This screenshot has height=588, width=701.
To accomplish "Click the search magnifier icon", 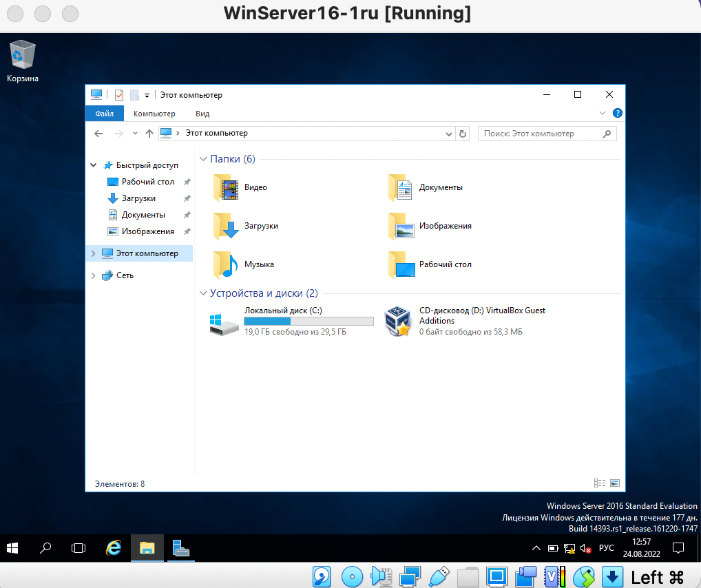I will pyautogui.click(x=607, y=134).
